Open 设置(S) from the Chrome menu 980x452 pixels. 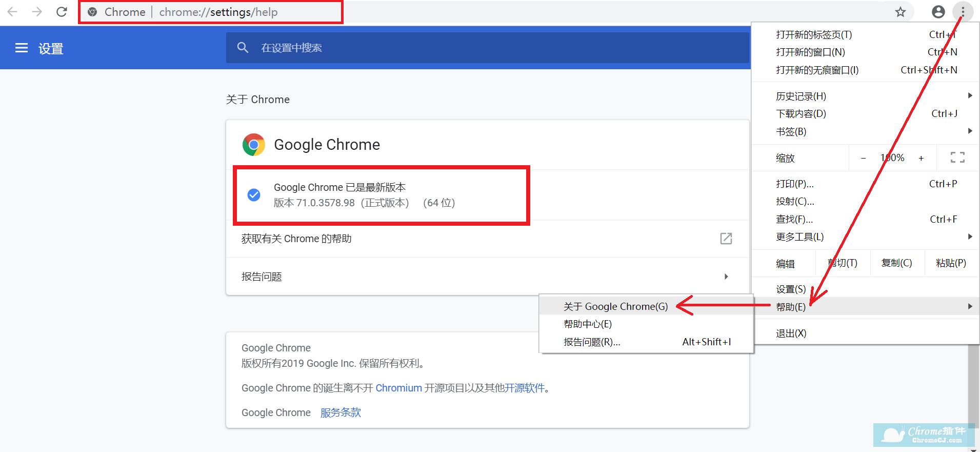[791, 289]
